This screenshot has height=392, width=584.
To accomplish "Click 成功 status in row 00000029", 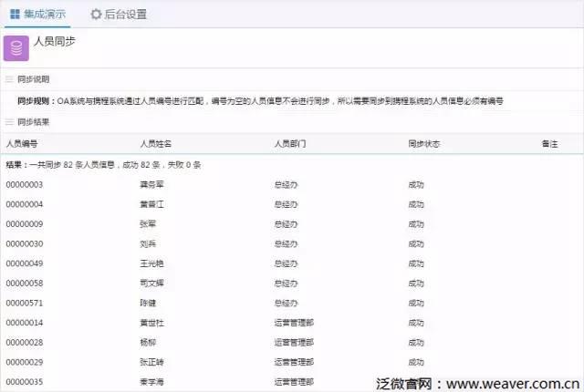I will click(416, 362).
